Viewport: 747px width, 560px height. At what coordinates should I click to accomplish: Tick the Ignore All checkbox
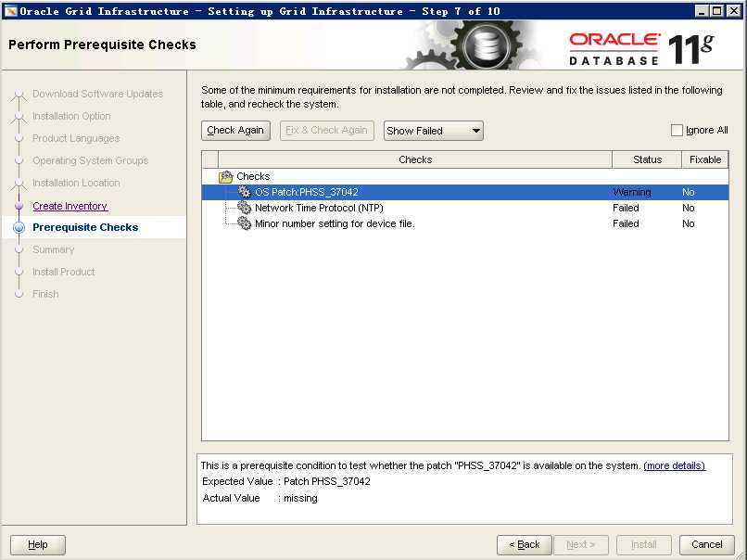677,130
